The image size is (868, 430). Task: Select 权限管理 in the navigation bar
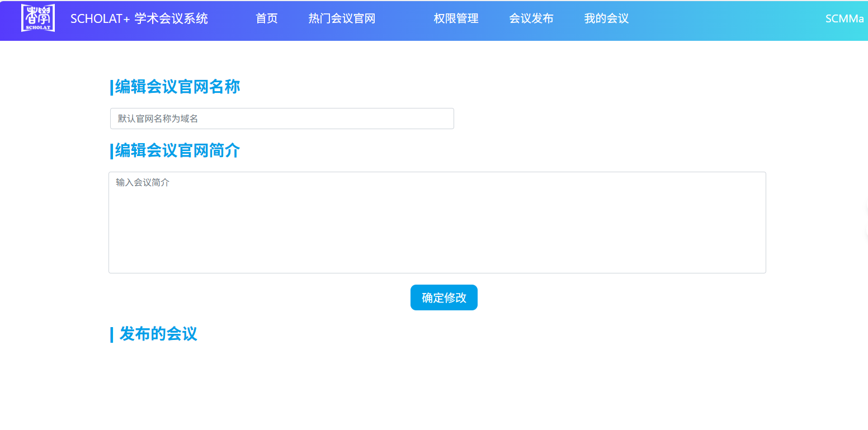coord(456,18)
